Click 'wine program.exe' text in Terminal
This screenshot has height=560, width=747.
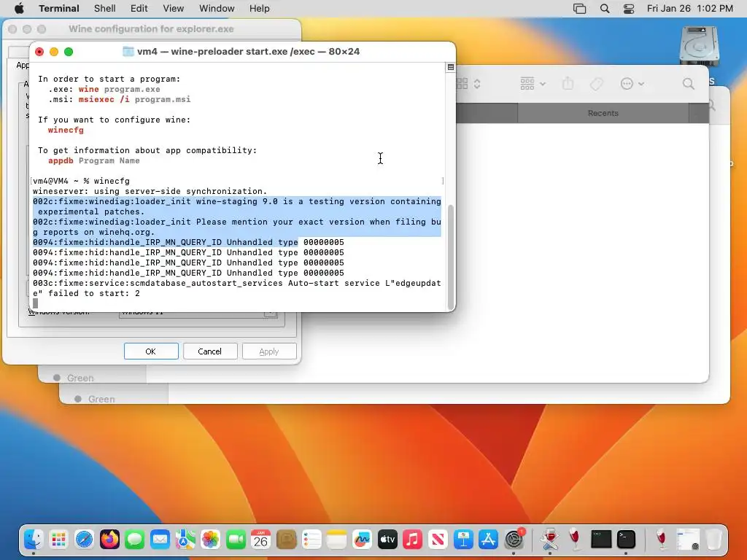click(119, 89)
